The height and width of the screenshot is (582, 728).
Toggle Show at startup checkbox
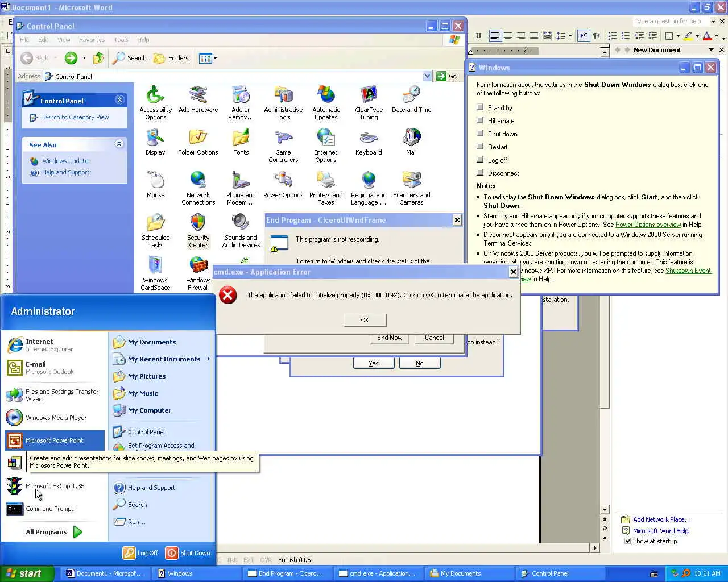click(x=627, y=541)
